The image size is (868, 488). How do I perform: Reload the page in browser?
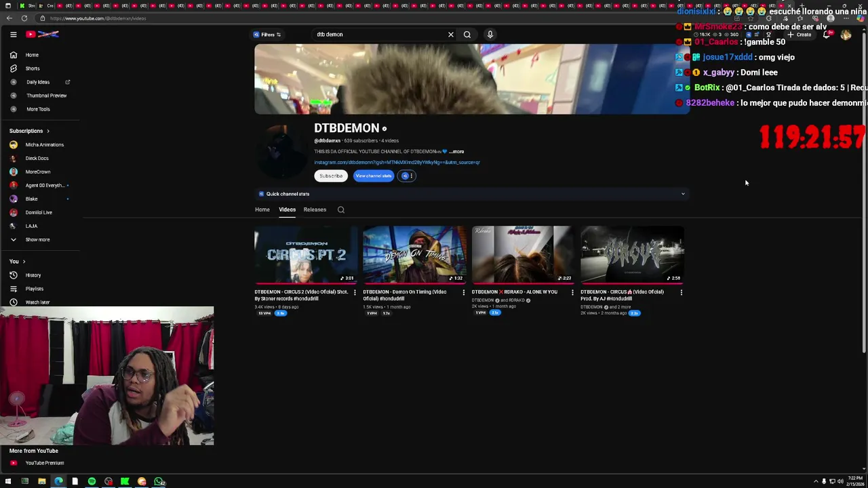(24, 18)
